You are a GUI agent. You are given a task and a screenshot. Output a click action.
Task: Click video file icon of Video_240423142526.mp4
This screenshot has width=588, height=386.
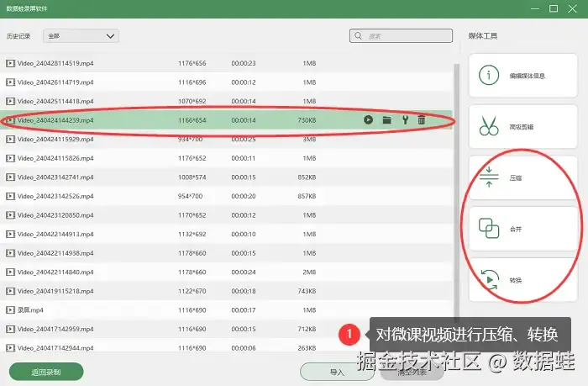10,196
